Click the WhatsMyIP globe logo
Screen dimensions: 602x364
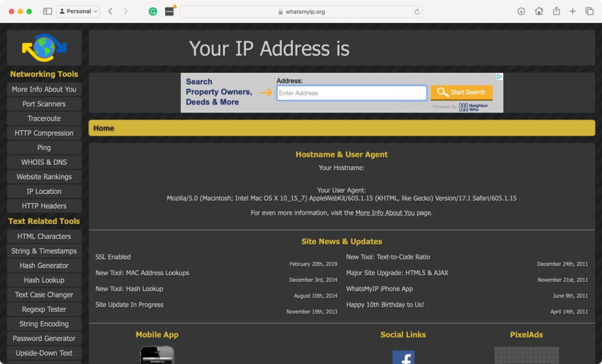pyautogui.click(x=44, y=47)
